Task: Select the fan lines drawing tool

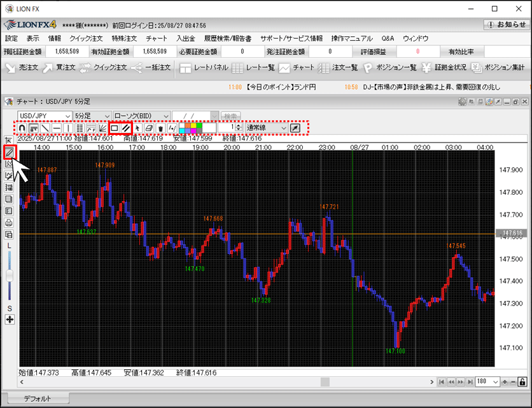Action: 103,128
